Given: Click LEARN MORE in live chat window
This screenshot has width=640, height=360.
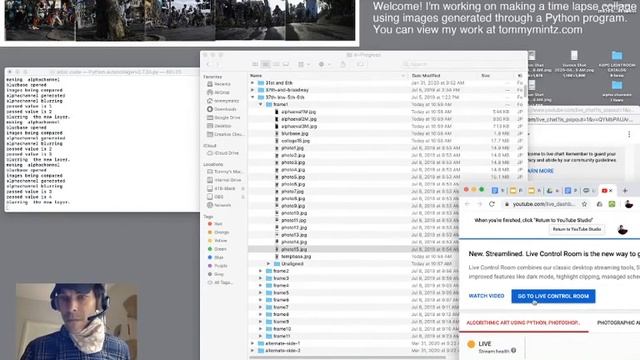Looking at the screenshot, I should coord(540,171).
